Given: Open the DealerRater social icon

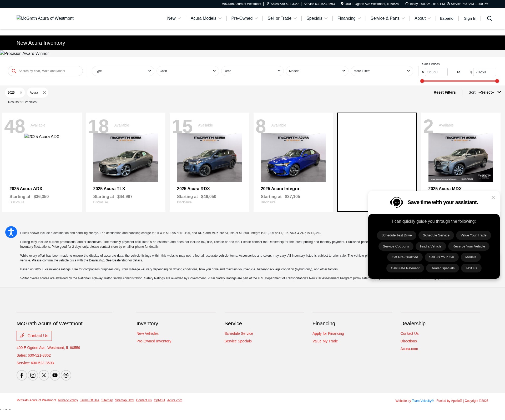Looking at the screenshot, I should [x=66, y=375].
